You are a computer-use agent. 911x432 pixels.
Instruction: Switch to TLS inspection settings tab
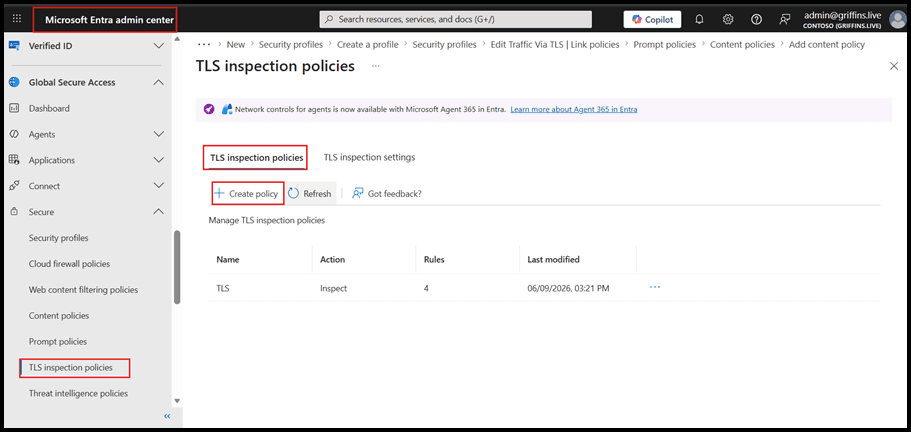370,157
